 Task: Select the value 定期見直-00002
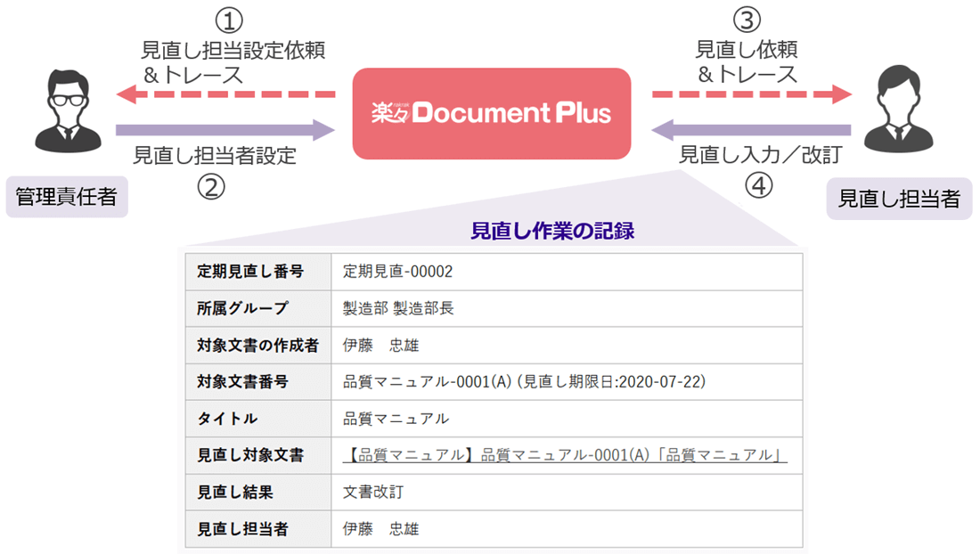[397, 272]
